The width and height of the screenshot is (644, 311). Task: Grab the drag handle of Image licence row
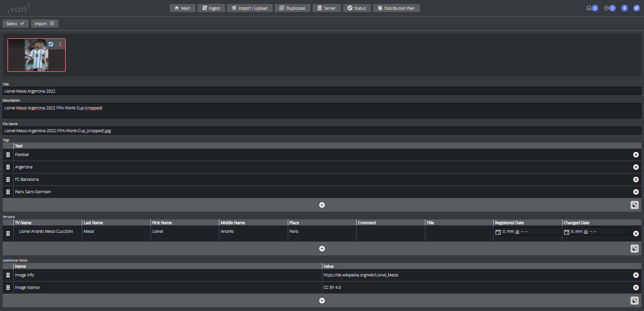pos(8,288)
